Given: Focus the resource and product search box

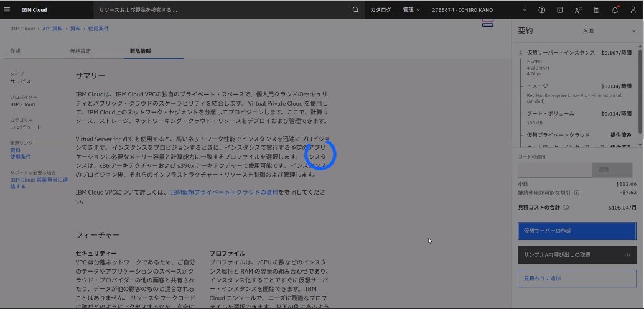Looking at the screenshot, I should tap(224, 10).
